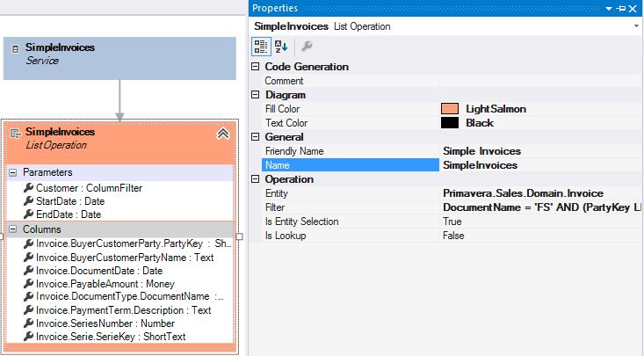Collapse the Operation category
Viewport: 644px width, 356px height.
[256, 178]
